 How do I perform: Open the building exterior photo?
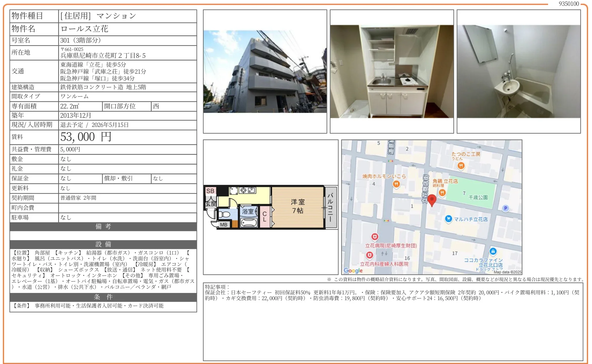point(265,71)
